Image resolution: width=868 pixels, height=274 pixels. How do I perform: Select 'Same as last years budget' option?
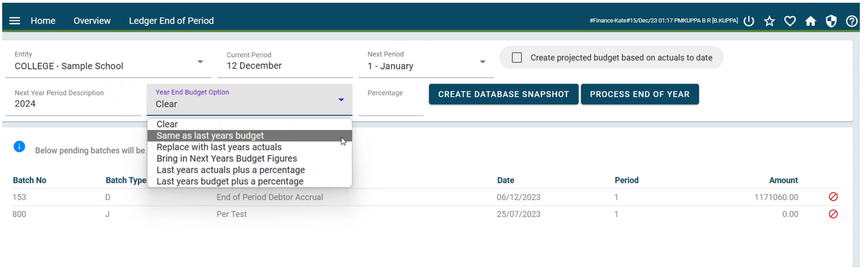250,135
